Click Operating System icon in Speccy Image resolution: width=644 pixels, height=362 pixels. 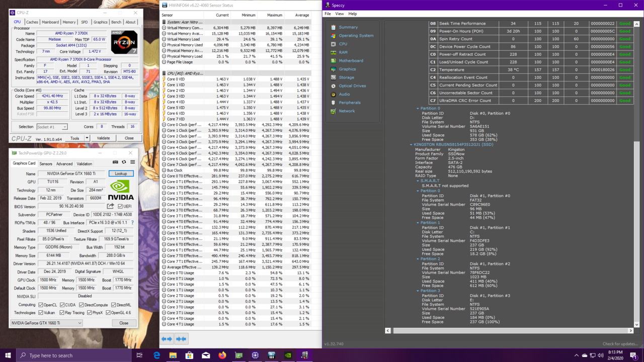click(x=333, y=36)
